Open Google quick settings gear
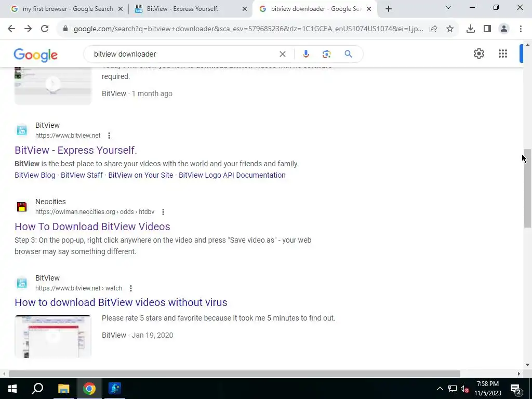This screenshot has width=532, height=399. (x=478, y=54)
